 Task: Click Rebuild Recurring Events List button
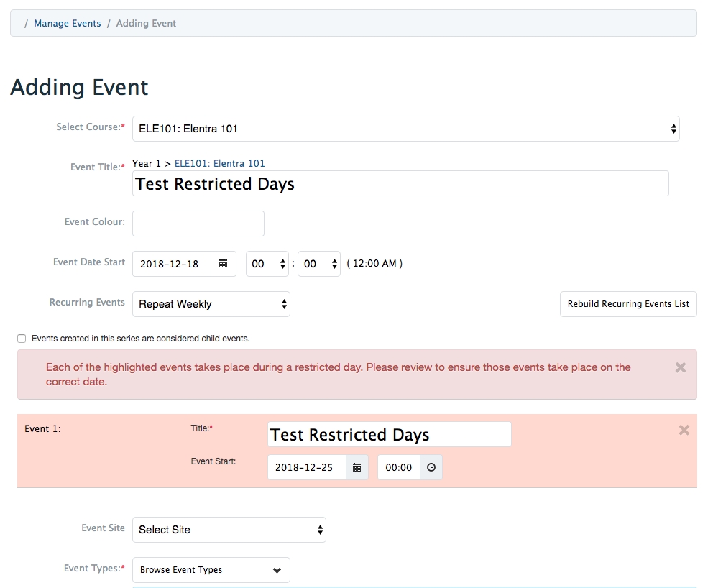point(627,304)
